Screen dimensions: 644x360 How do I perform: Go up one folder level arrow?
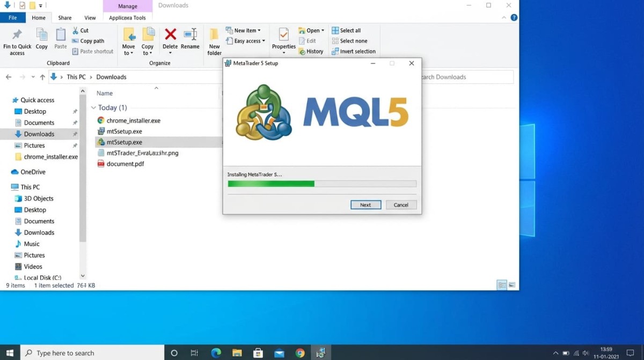(x=43, y=77)
